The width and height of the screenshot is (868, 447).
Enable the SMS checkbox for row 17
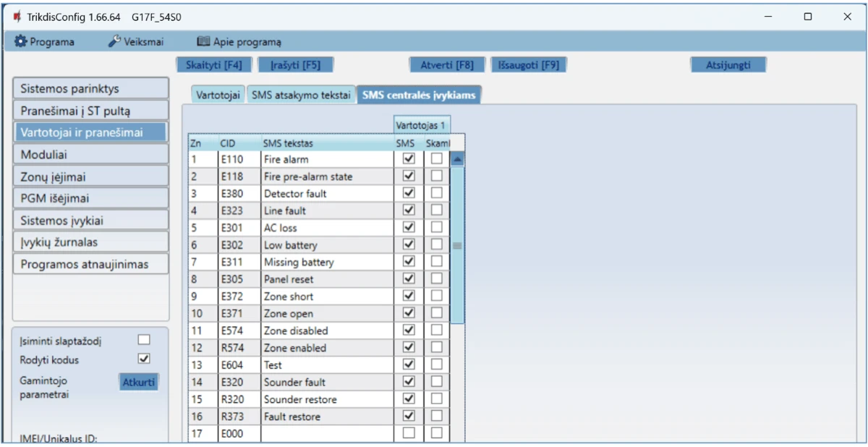(409, 433)
